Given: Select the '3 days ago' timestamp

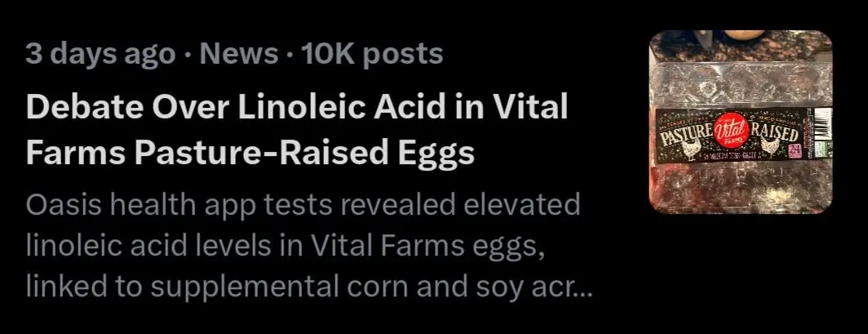Looking at the screenshot, I should pyautogui.click(x=100, y=54).
